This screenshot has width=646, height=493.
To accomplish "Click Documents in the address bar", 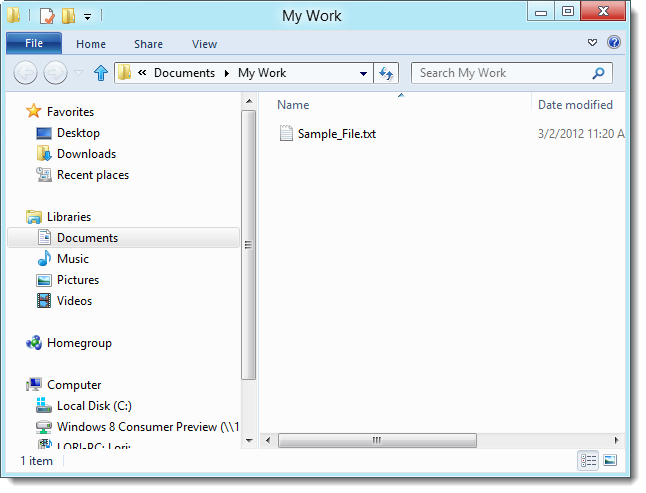I will 185,73.
